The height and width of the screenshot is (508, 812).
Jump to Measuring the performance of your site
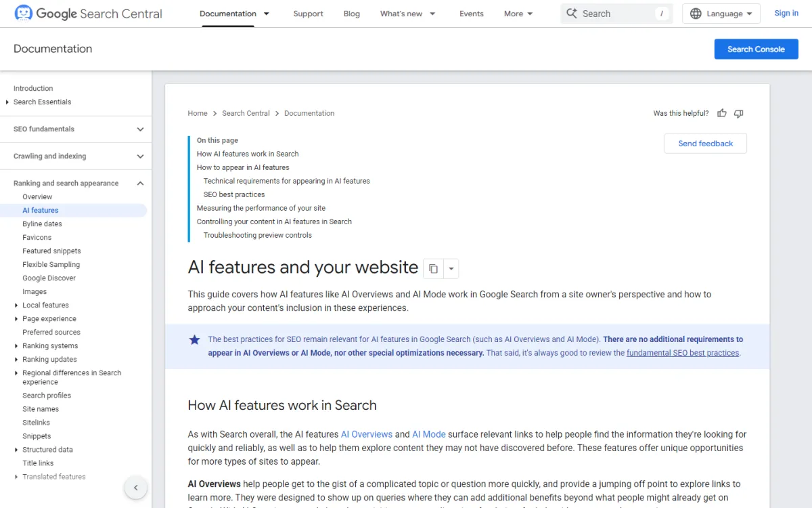(x=261, y=208)
